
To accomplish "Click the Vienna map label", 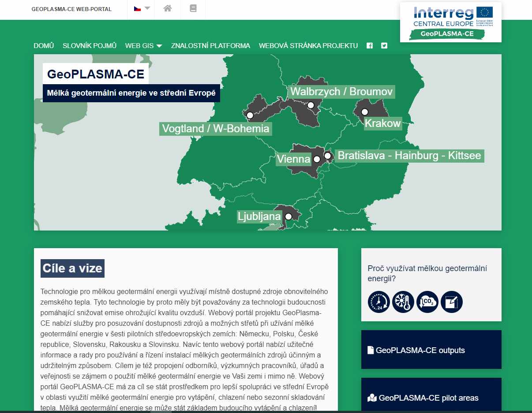I will tap(293, 159).
